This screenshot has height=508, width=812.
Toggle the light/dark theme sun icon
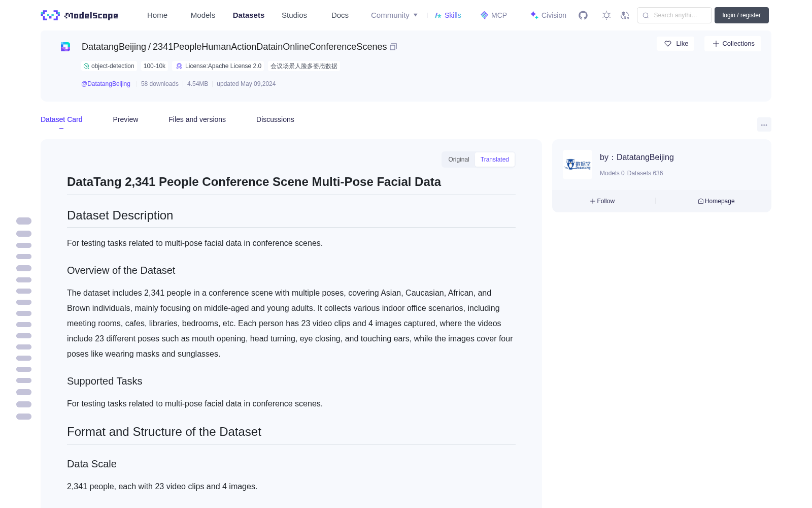[x=606, y=15]
